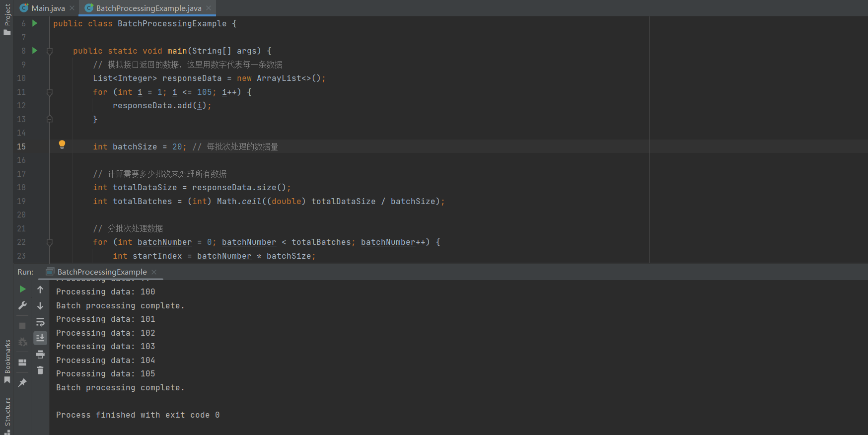Click line number 19 in the gutter
This screenshot has width=868, height=435.
[x=21, y=201]
